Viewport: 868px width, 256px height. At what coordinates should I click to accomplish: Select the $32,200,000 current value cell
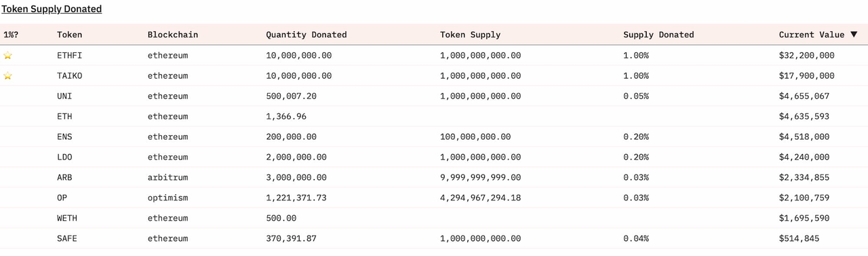click(807, 56)
